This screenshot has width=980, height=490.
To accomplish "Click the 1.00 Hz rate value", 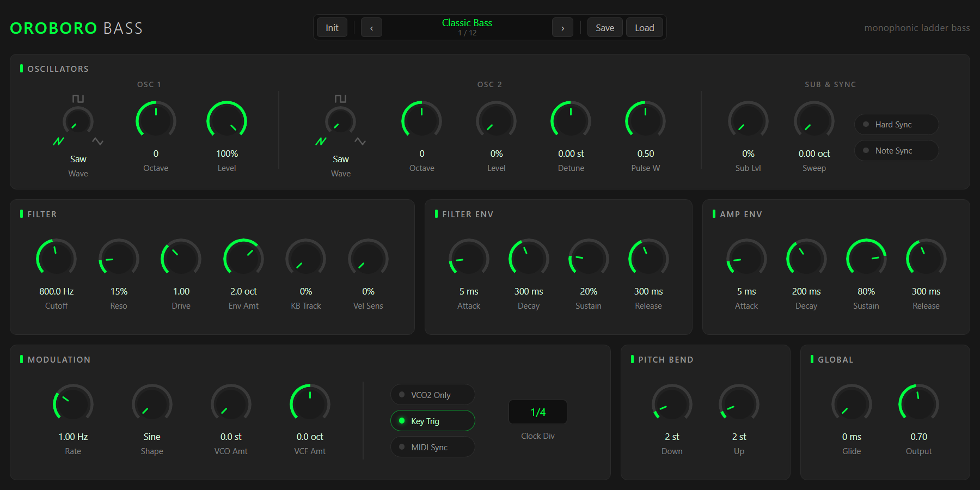I will [73, 437].
